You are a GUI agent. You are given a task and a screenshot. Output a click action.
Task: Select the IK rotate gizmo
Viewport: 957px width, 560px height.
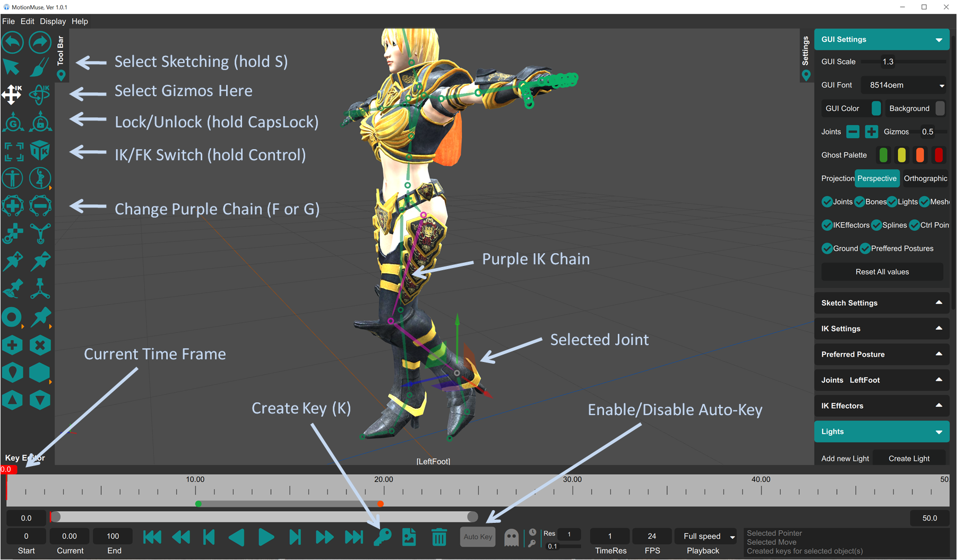tap(40, 94)
